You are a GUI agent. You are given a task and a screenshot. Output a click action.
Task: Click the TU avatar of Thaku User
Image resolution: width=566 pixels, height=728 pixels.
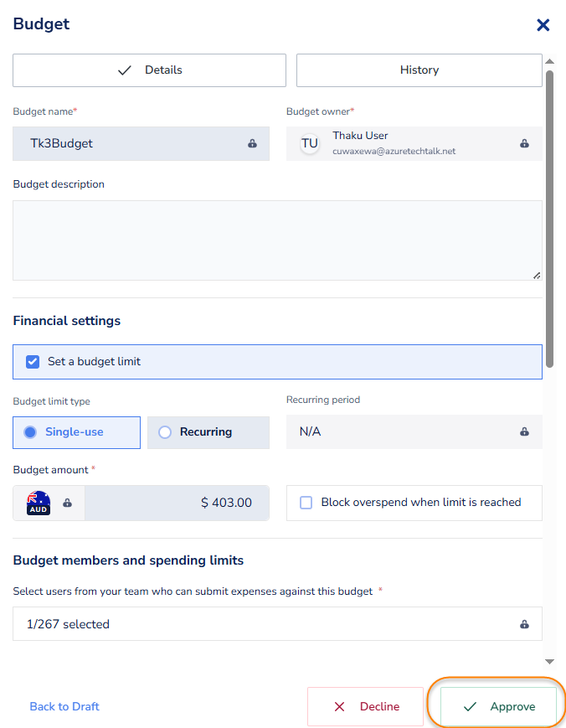point(310,143)
